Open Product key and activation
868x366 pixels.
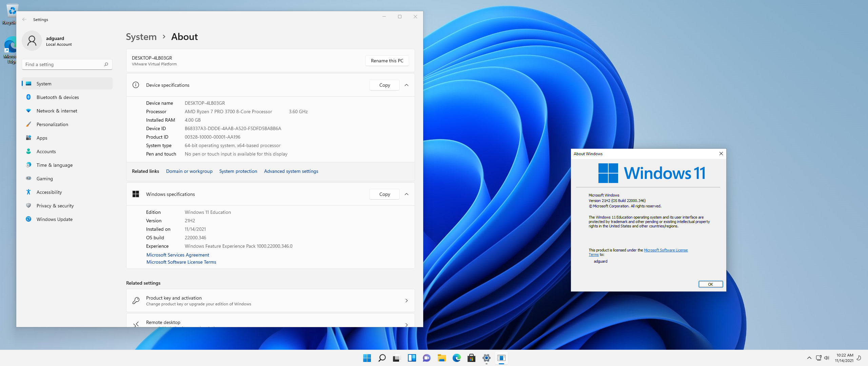tap(270, 301)
